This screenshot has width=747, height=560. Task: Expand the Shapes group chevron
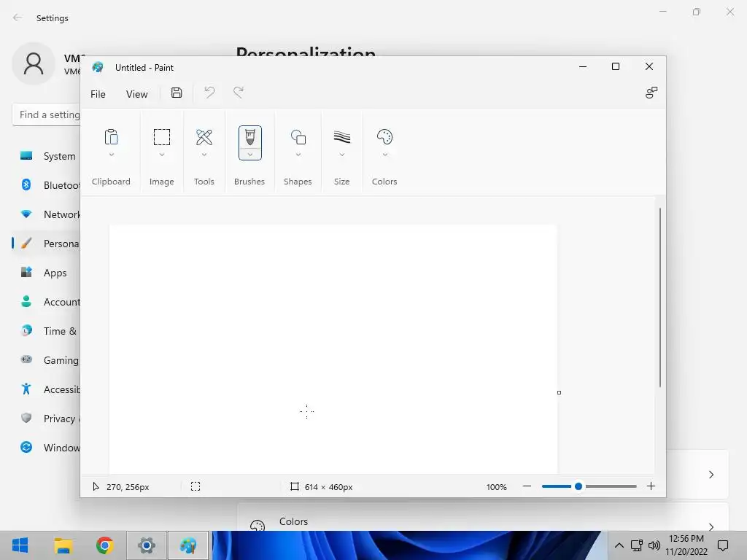(x=298, y=155)
